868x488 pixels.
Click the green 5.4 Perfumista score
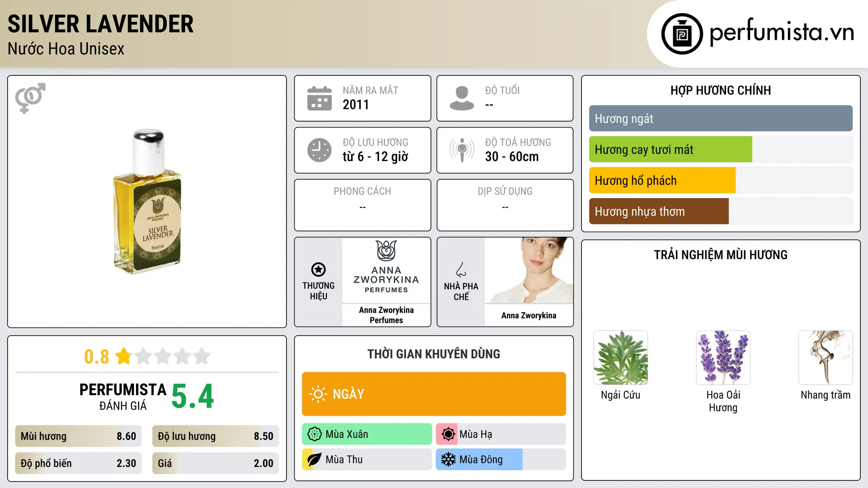point(193,396)
